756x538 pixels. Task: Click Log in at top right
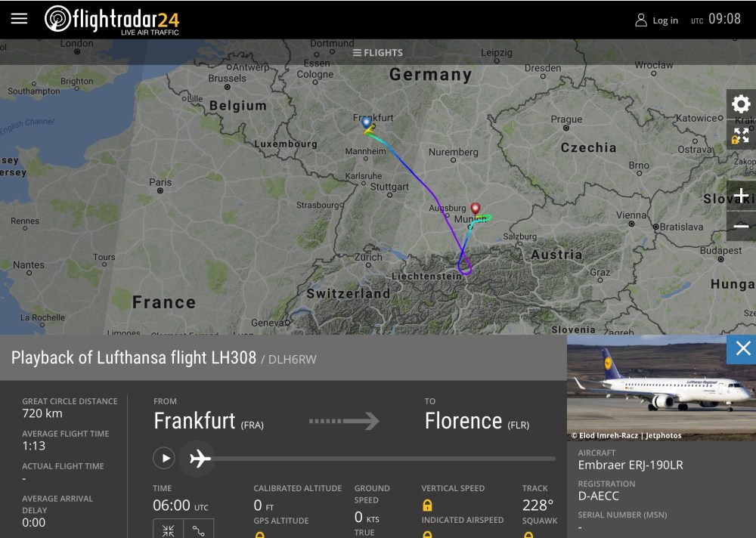(656, 20)
